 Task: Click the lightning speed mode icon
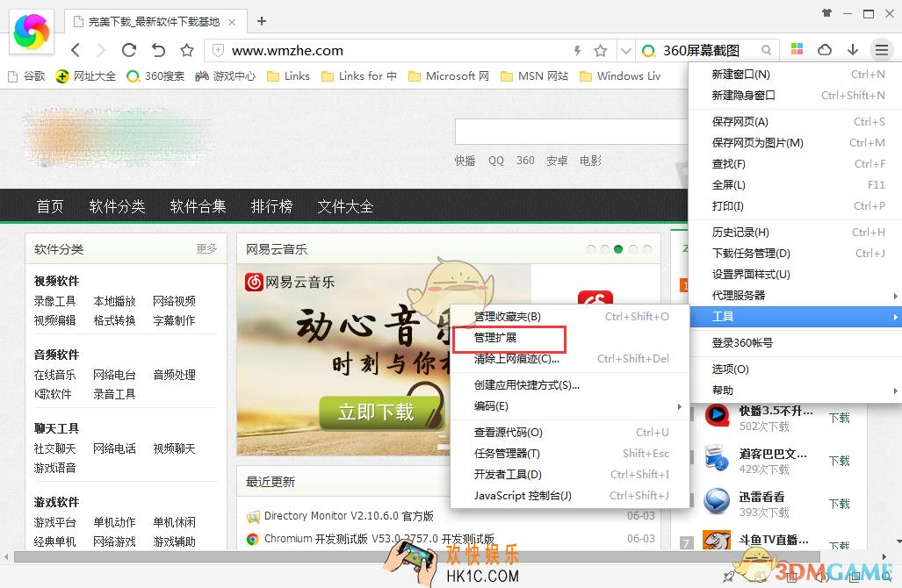pyautogui.click(x=577, y=51)
